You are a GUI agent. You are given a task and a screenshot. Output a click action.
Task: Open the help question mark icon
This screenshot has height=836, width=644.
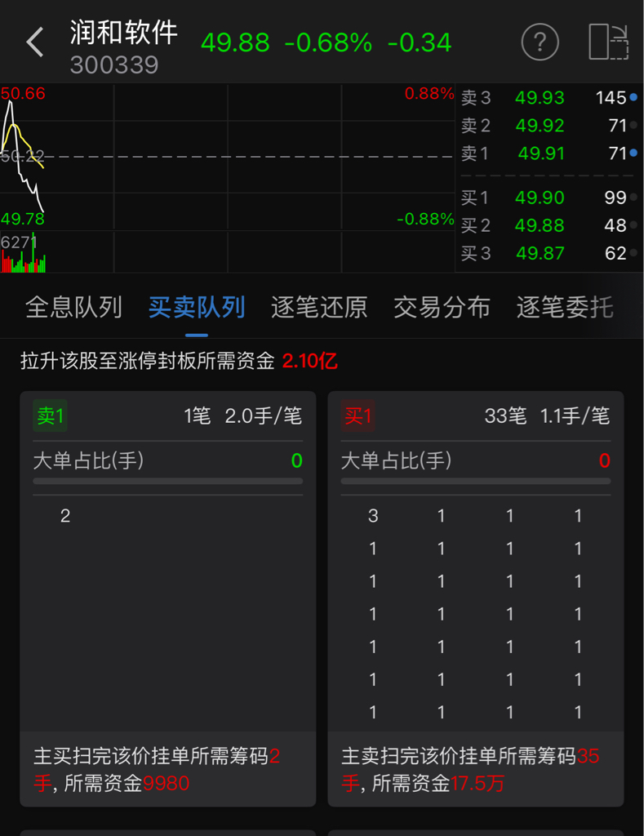[x=540, y=42]
